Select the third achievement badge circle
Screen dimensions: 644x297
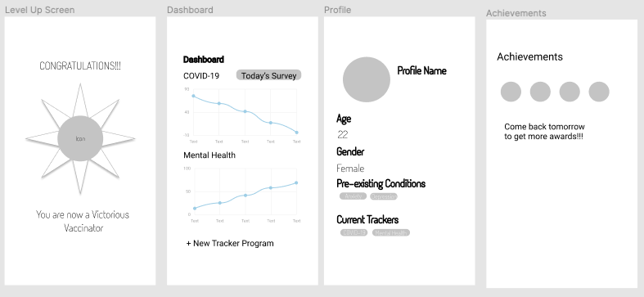pyautogui.click(x=570, y=92)
